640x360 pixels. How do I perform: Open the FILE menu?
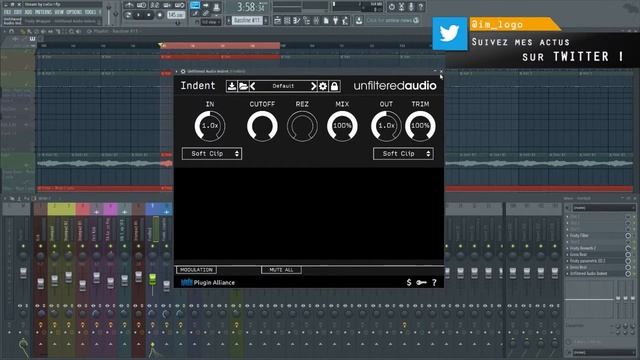click(7, 12)
